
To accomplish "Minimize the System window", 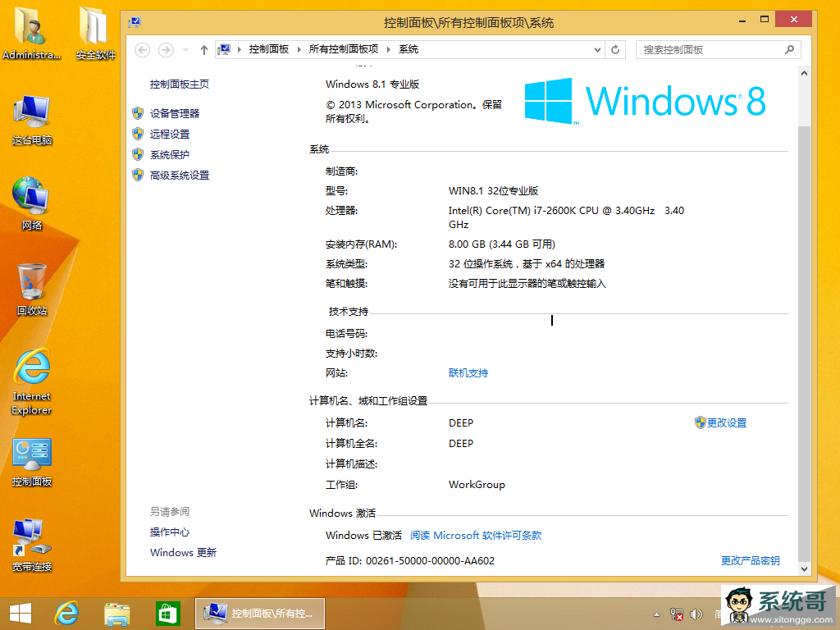I will tap(742, 21).
